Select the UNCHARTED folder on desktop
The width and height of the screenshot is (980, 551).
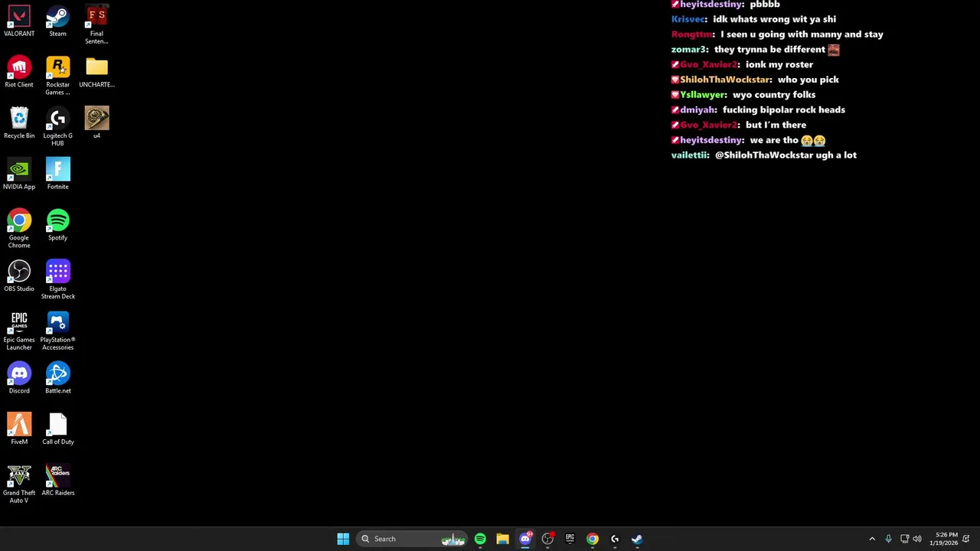coord(96,73)
